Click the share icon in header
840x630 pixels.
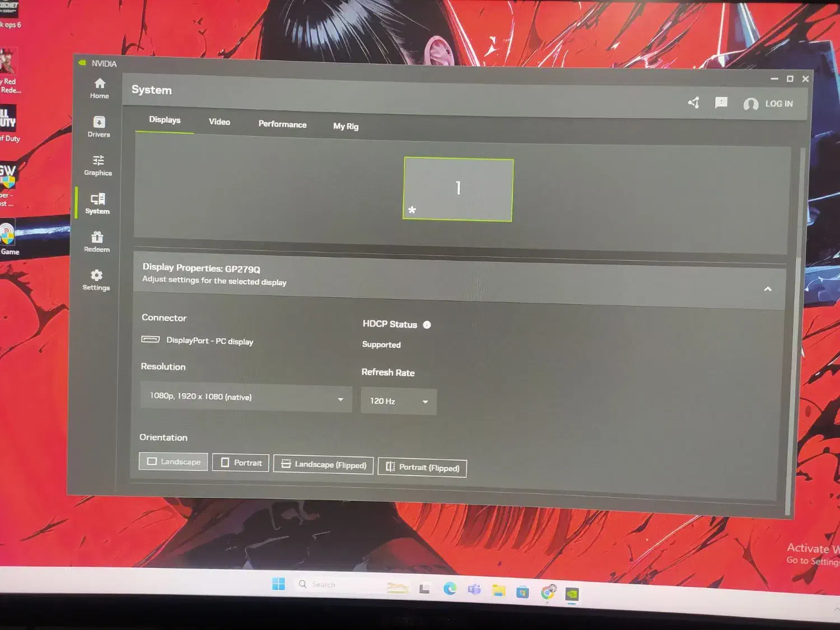point(694,102)
